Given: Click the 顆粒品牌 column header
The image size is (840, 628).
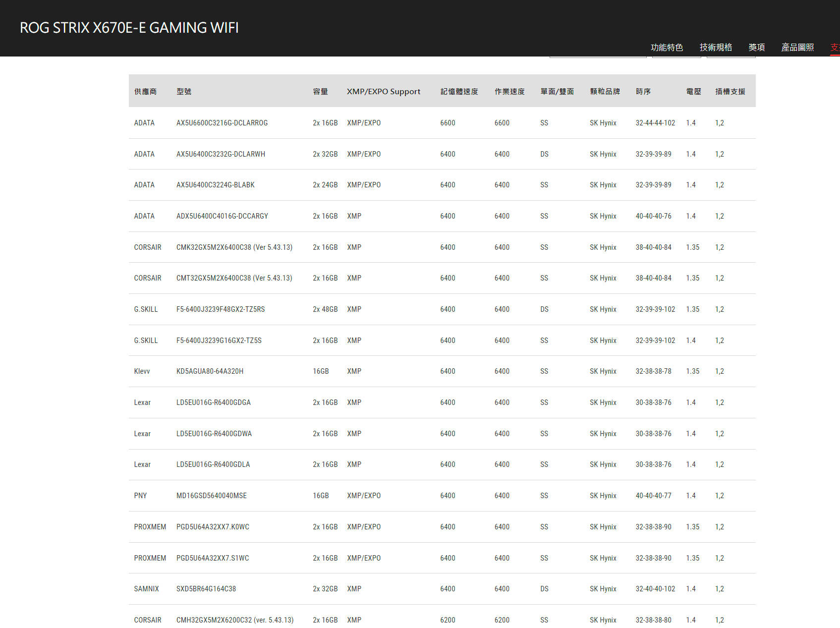Looking at the screenshot, I should 605,91.
